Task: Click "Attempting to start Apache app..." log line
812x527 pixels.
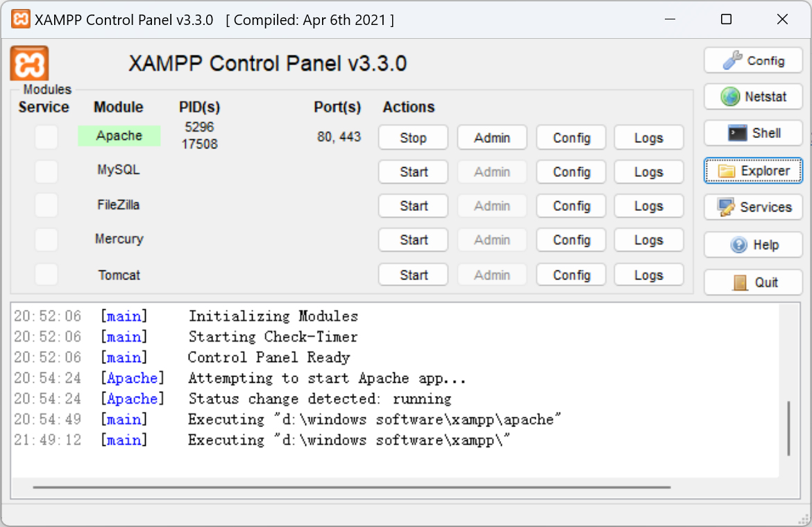Action: [x=327, y=378]
